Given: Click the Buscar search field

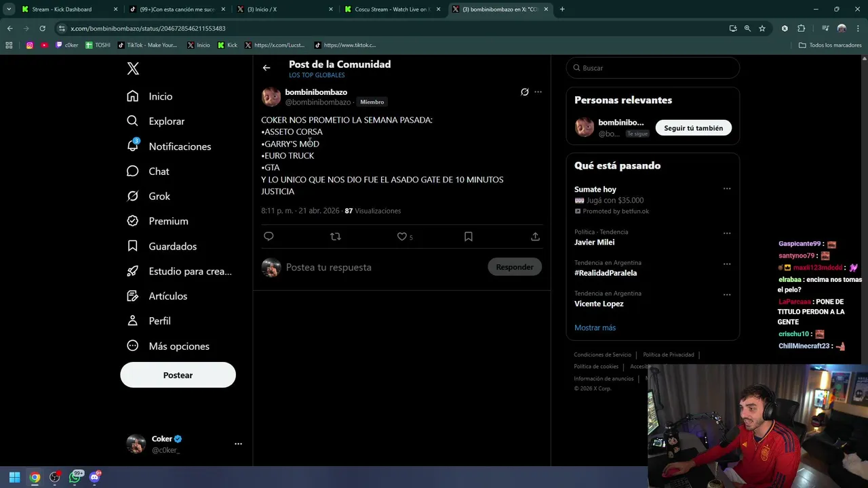Looking at the screenshot, I should click(652, 68).
